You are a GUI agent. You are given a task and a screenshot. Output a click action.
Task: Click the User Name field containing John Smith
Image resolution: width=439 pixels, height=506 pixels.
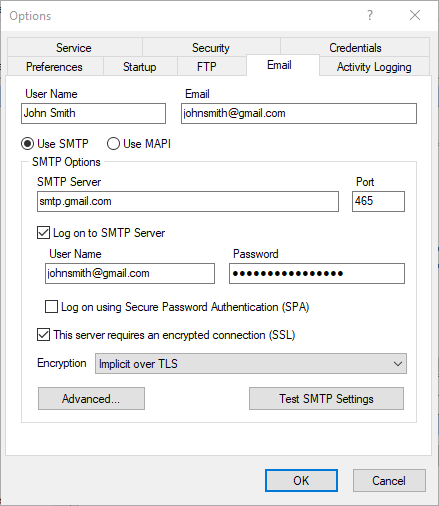(x=93, y=113)
